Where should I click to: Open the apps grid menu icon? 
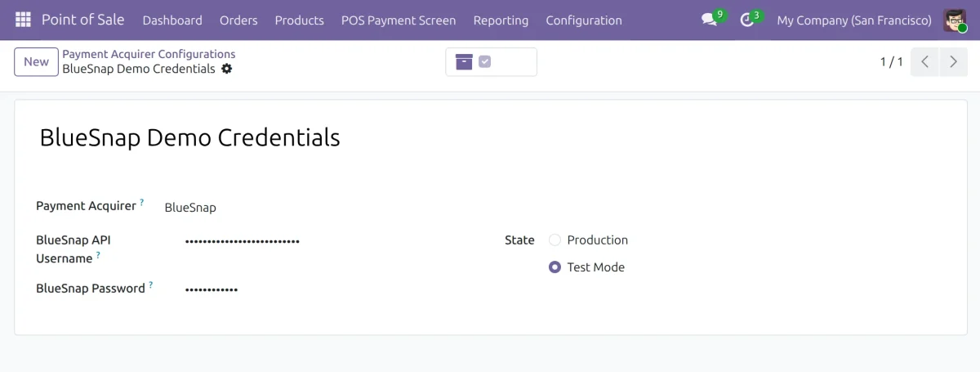pos(23,20)
